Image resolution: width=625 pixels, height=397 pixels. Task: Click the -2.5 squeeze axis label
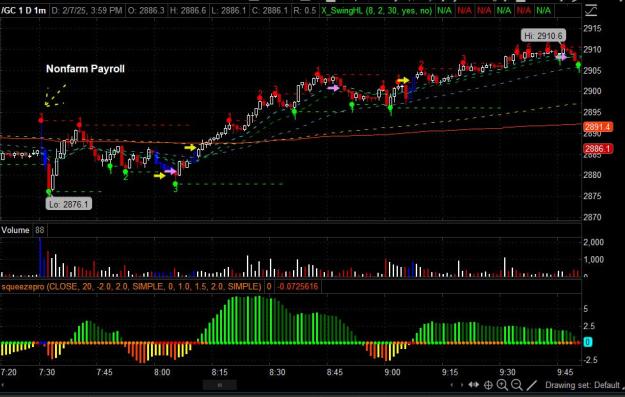point(590,360)
